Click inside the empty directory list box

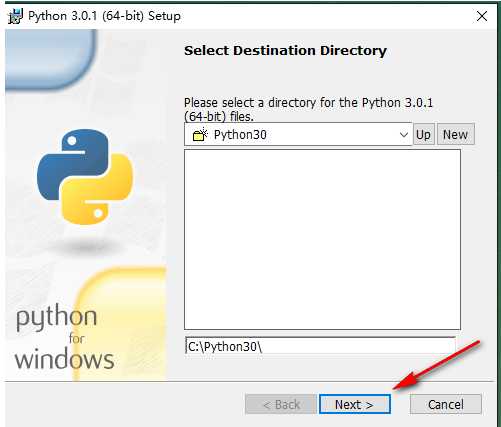[x=322, y=239]
